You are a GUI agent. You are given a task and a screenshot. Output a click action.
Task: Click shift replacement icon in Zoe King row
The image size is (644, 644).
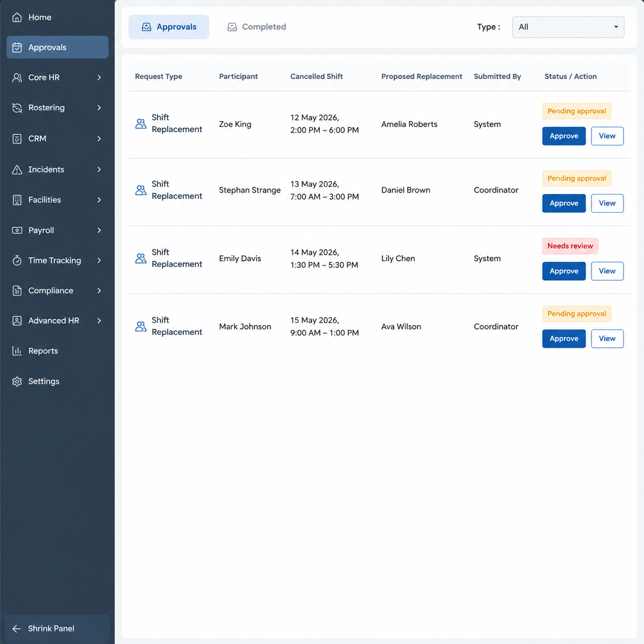[141, 124]
